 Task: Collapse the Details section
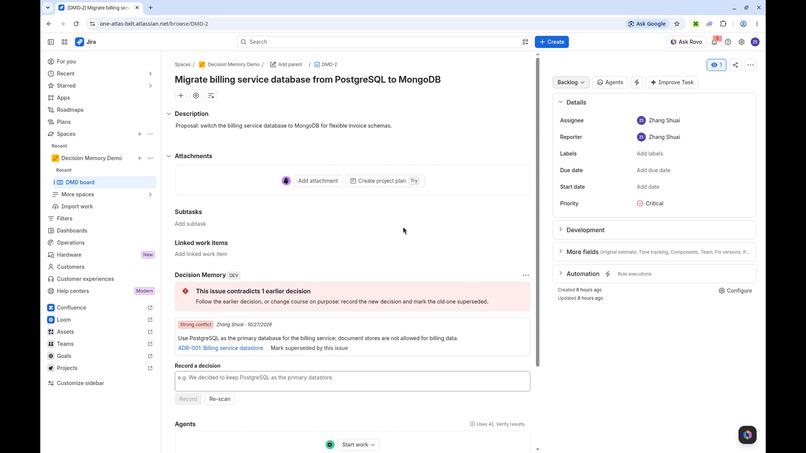561,102
